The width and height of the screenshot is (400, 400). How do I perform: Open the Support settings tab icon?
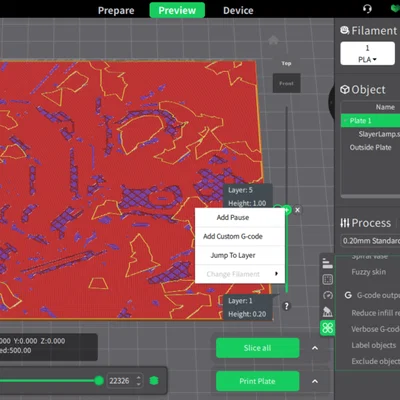pos(327,311)
